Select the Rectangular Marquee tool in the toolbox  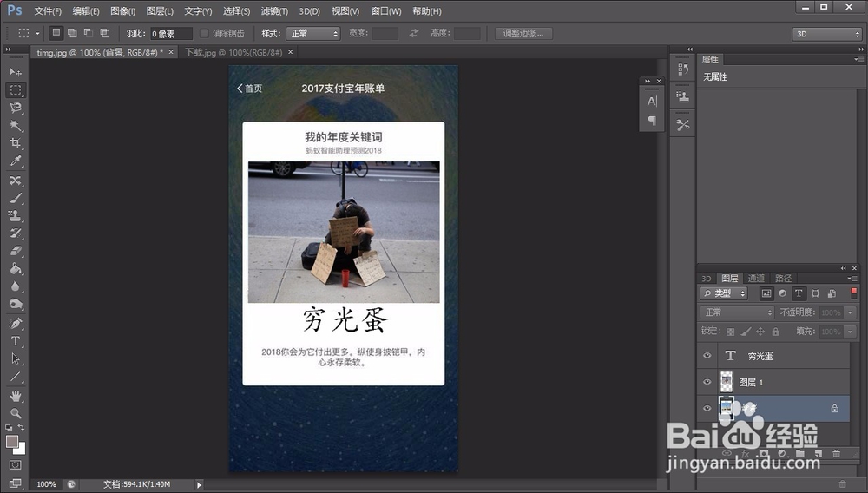click(x=16, y=89)
